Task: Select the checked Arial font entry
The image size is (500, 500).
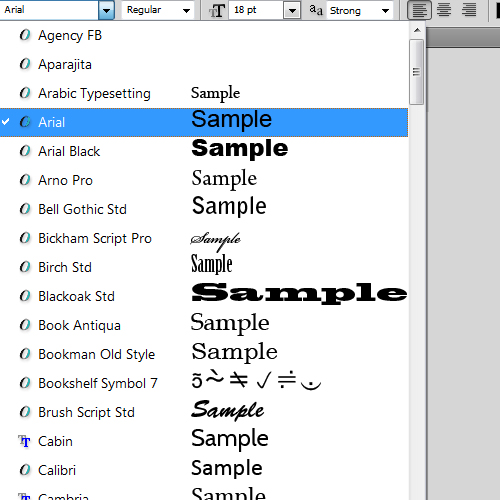Action: click(x=204, y=122)
